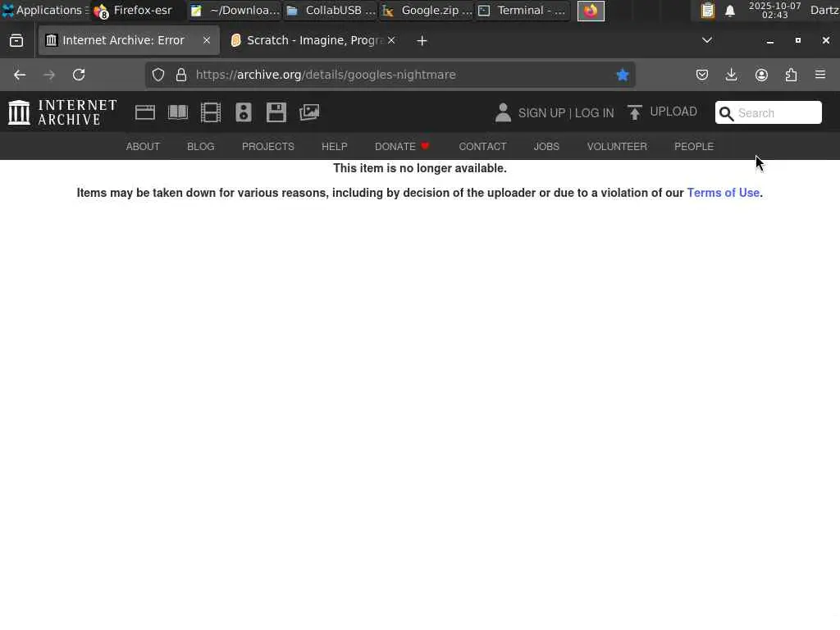Click the SIGN UP link
Image resolution: width=840 pixels, height=630 pixels.
(541, 113)
